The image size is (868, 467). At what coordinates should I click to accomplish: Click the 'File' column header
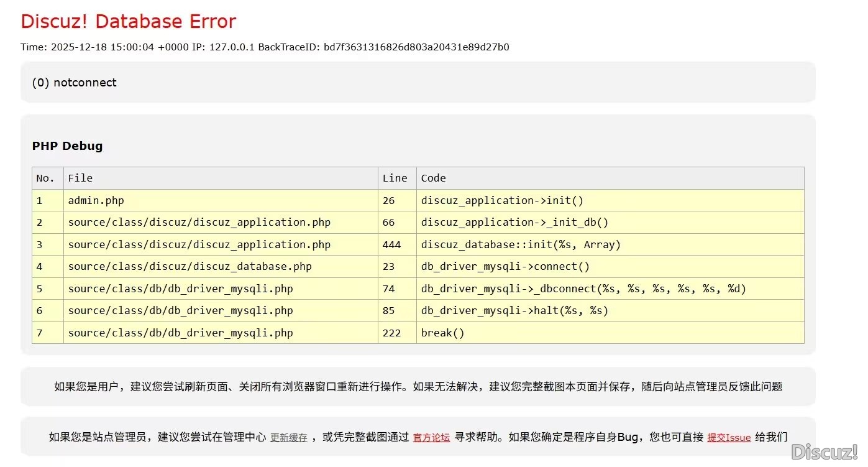80,178
